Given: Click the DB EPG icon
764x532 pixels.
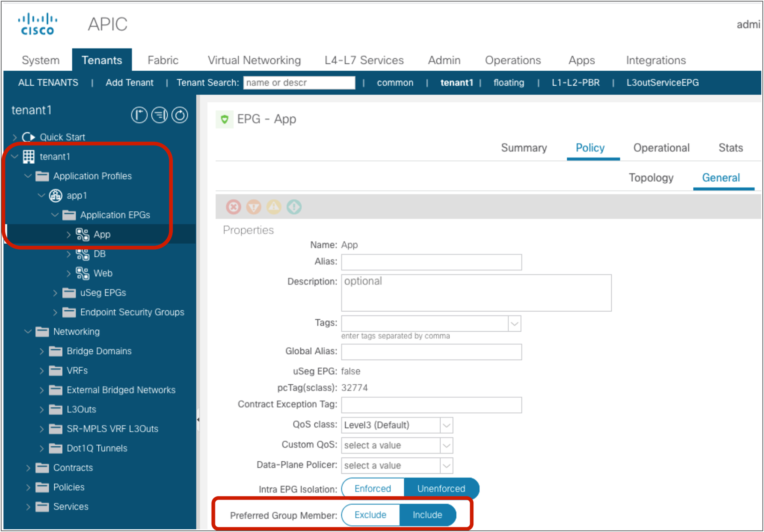Looking at the screenshot, I should click(x=83, y=254).
